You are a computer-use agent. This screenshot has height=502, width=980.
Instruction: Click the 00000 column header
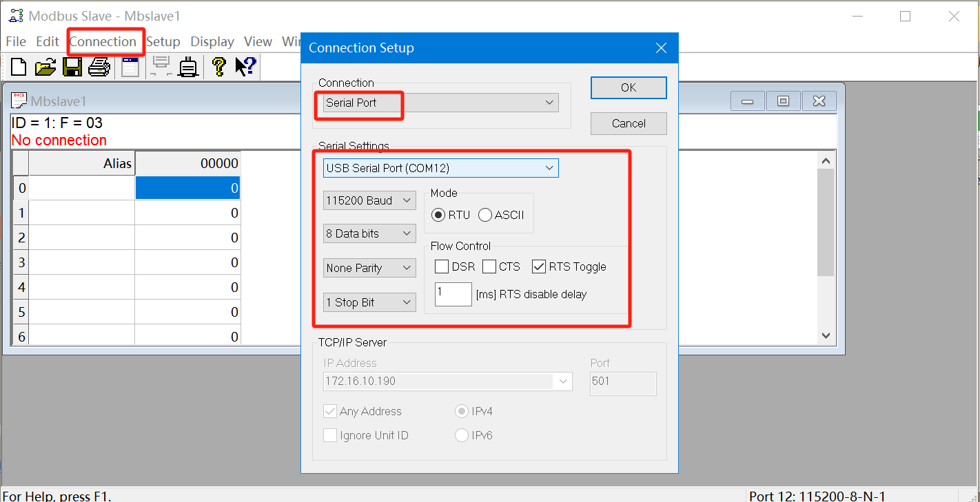[x=188, y=163]
